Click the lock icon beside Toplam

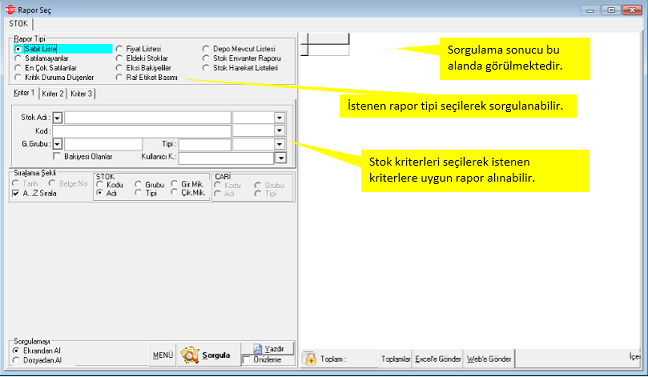(310, 358)
